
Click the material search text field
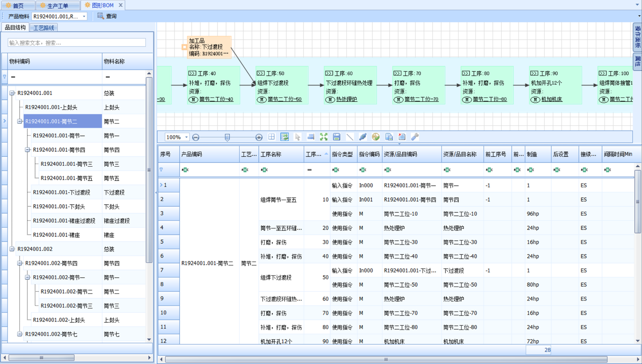77,43
